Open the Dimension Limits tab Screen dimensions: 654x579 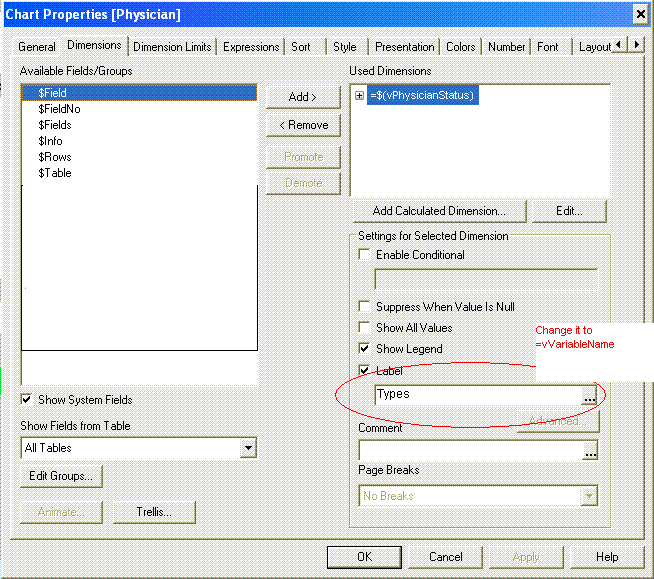[x=172, y=47]
